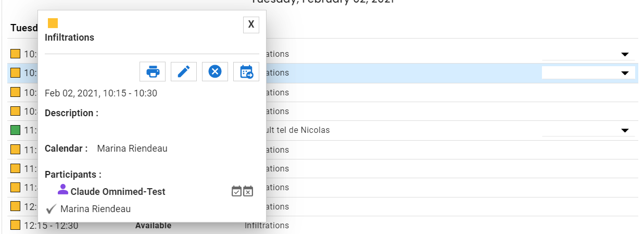The width and height of the screenshot is (644, 234).
Task: Click the checkmark beside Marina Riendeau
Action: click(x=51, y=209)
